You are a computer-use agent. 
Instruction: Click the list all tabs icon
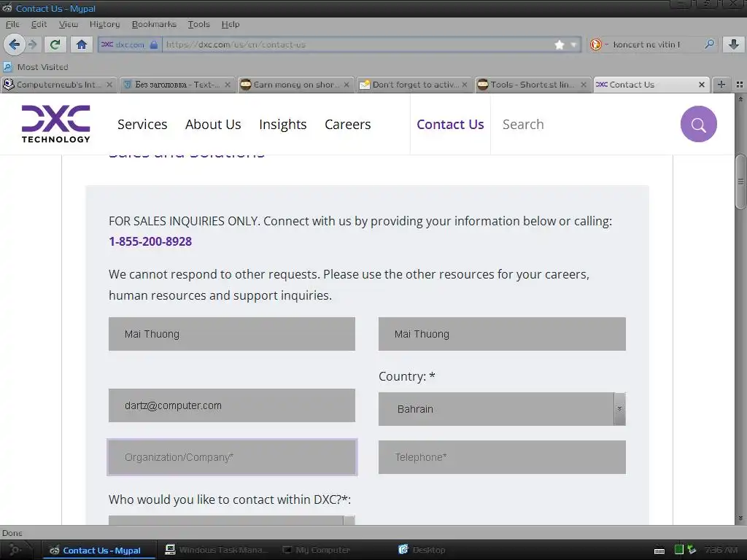740,85
